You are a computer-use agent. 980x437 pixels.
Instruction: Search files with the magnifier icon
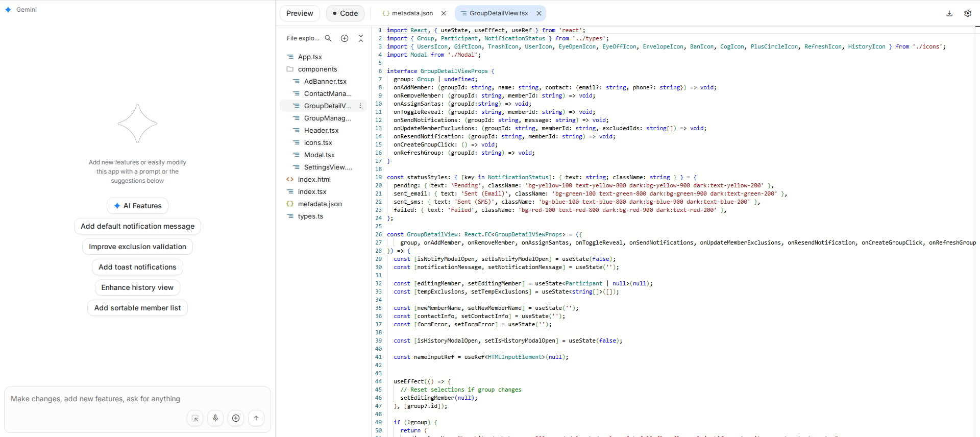pos(328,38)
